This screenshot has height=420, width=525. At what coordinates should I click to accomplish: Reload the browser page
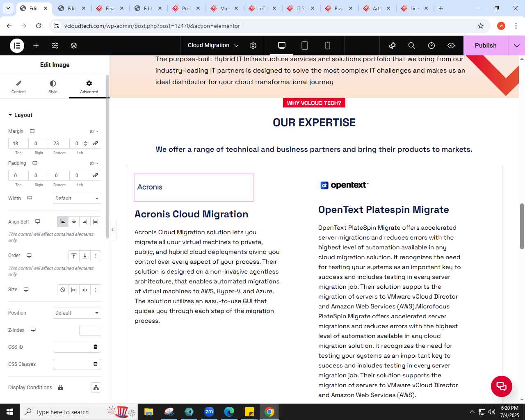click(39, 26)
